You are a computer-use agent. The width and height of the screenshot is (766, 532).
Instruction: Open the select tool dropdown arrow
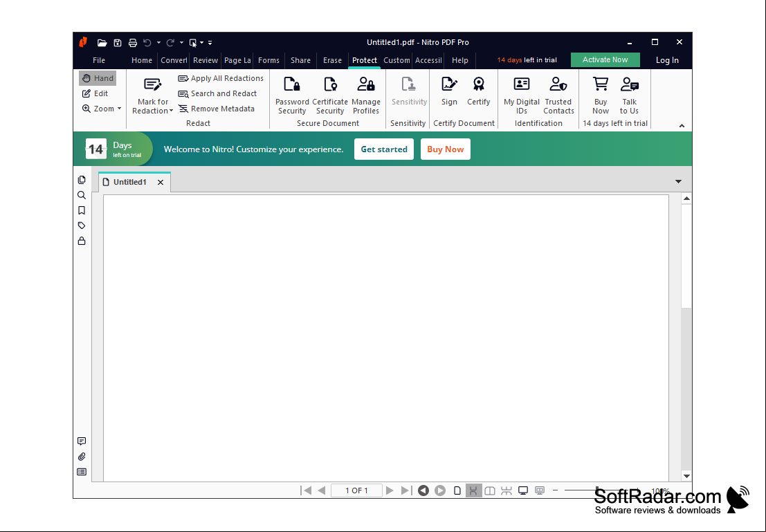(202, 42)
